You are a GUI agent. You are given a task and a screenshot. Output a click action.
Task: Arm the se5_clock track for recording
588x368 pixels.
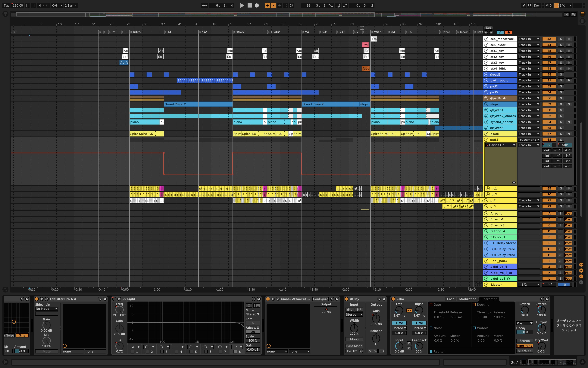pos(569,45)
